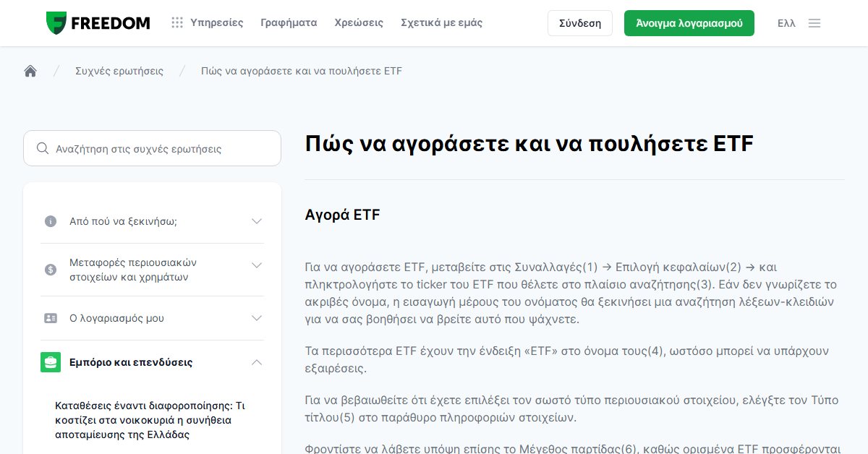Open the Γραφήματα menu item
This screenshot has width=868, height=454.
(289, 23)
